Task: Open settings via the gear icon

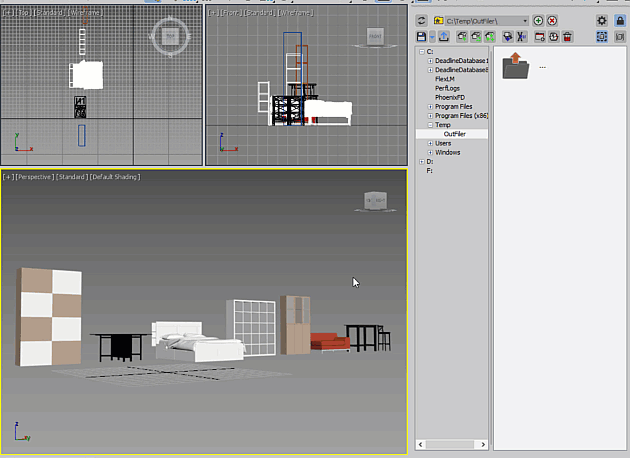Action: (x=601, y=20)
